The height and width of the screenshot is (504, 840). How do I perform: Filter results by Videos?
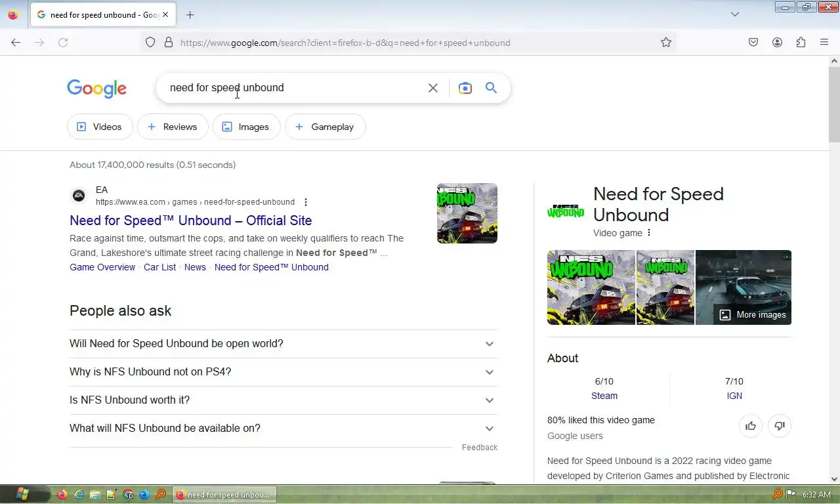pyautogui.click(x=100, y=127)
